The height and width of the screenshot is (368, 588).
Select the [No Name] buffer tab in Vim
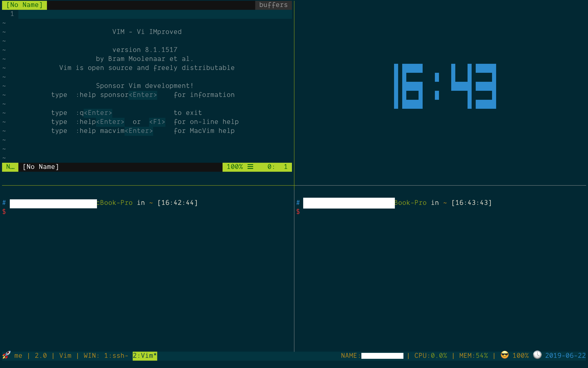[24, 5]
